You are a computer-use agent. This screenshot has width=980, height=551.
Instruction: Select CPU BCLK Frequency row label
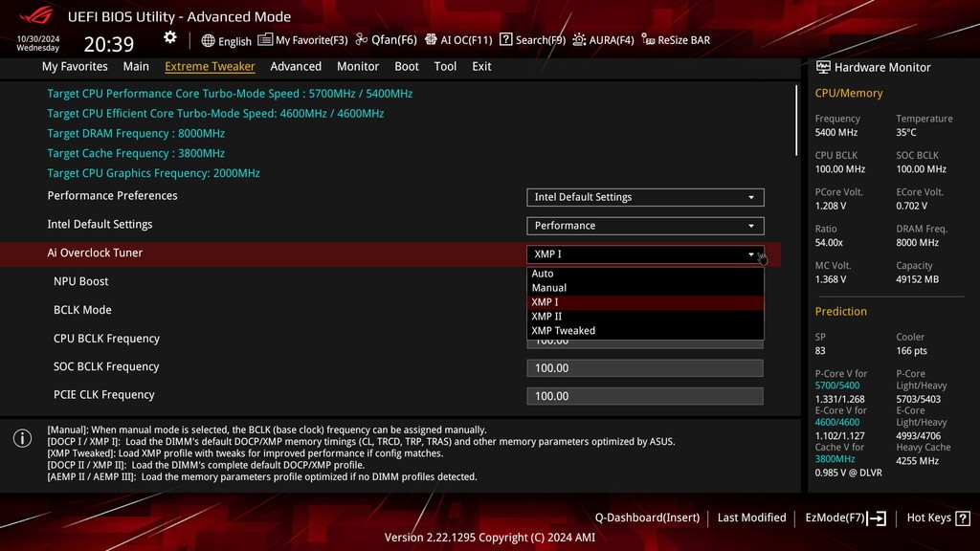click(x=106, y=339)
